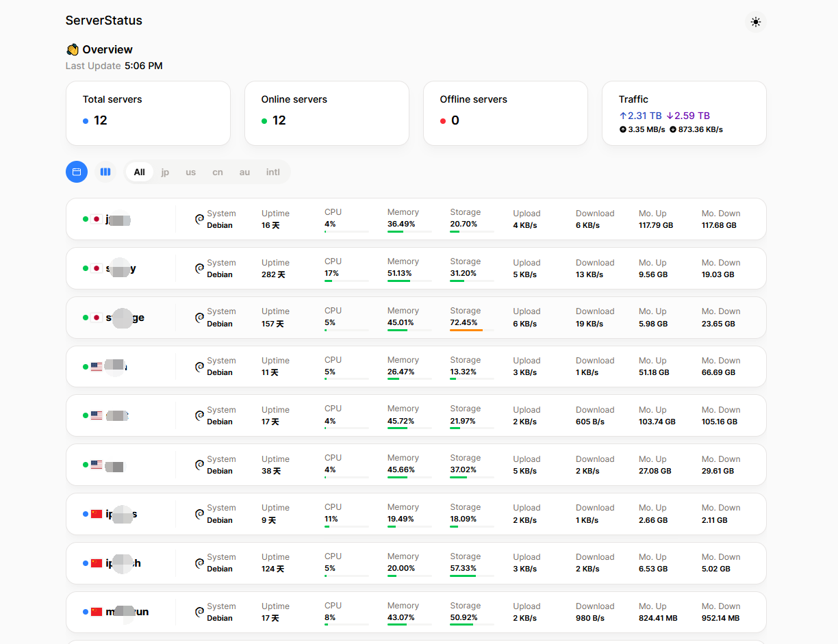Select the cn filter tab

(x=218, y=172)
